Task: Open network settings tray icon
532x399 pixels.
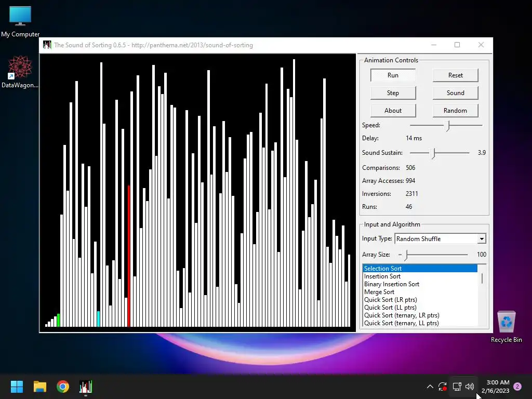Action: pos(457,387)
